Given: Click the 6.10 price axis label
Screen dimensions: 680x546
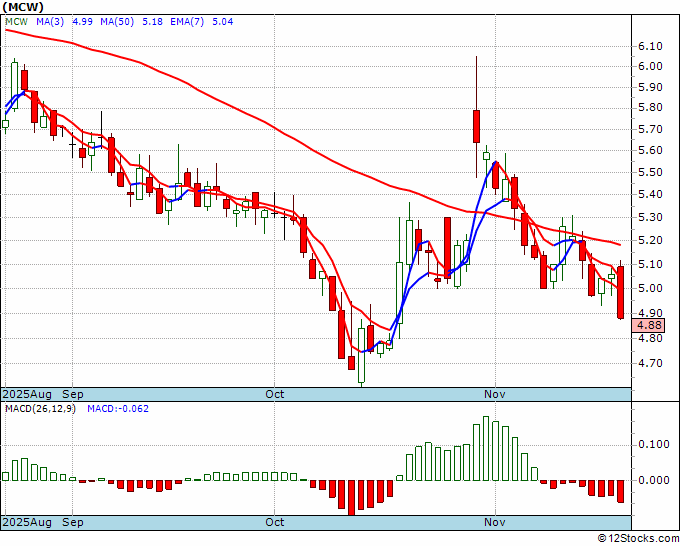Looking at the screenshot, I should (650, 46).
